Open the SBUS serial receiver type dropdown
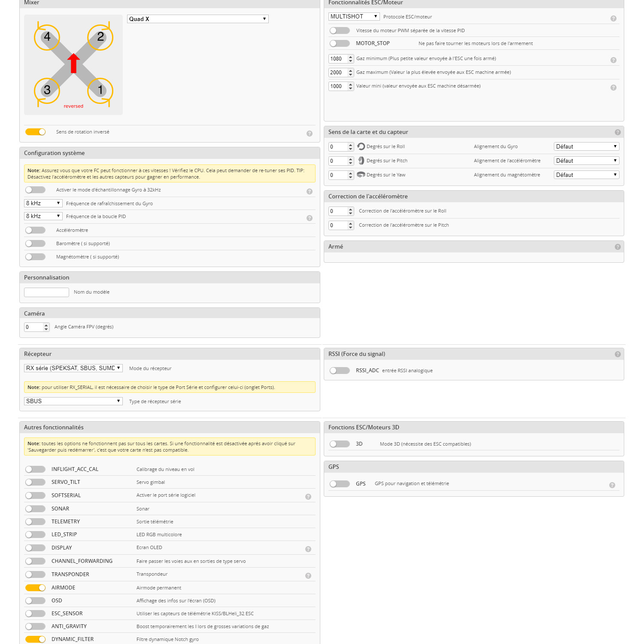The height and width of the screenshot is (644, 644). 73,401
